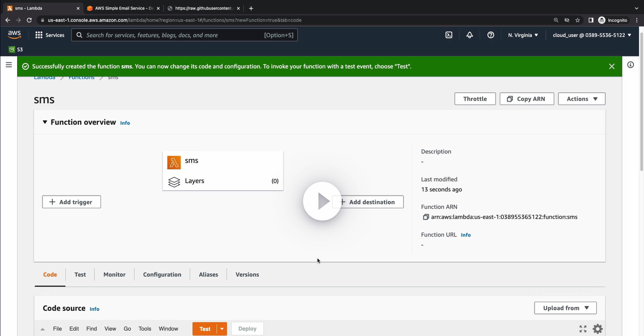Close the AWS Simple Email Service tab
Image resolution: width=644 pixels, height=336 pixels.
pyautogui.click(x=158, y=8)
